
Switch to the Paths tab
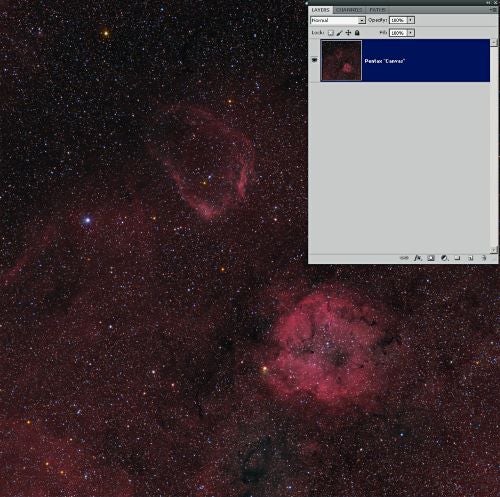pos(377,10)
